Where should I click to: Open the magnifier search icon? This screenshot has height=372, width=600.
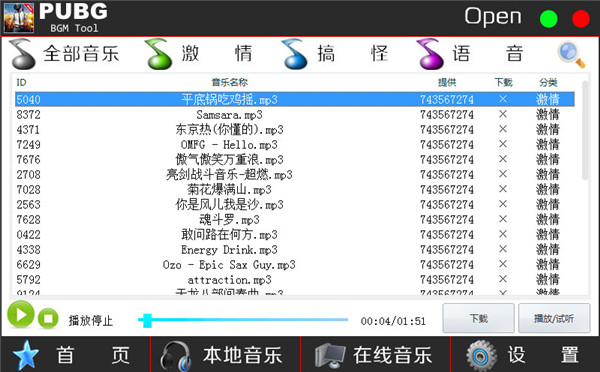[x=571, y=55]
